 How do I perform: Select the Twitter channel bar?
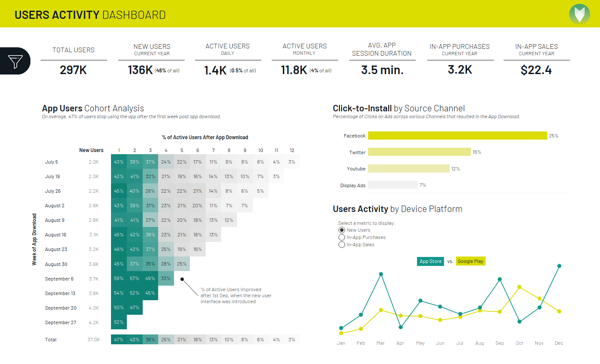point(420,152)
